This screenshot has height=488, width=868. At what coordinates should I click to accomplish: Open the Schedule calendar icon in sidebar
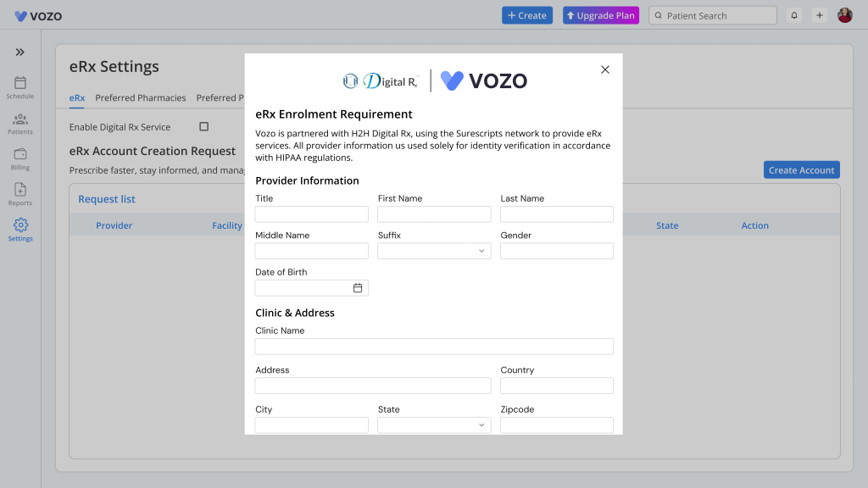click(20, 83)
